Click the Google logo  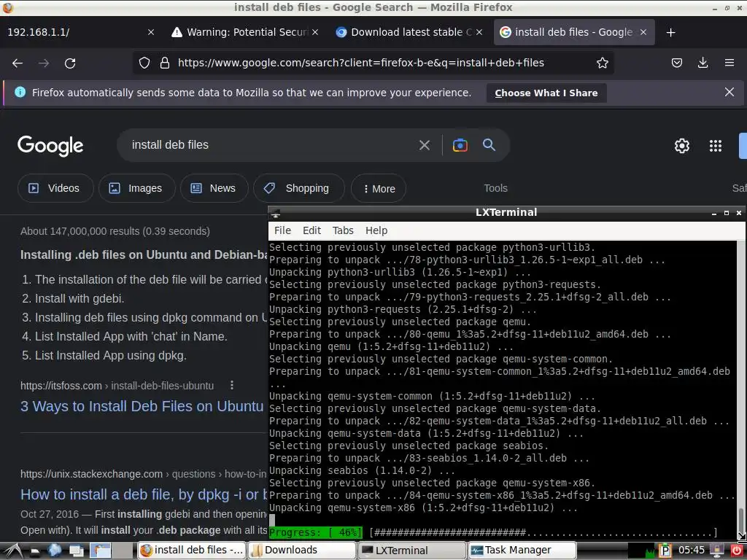(x=50, y=146)
